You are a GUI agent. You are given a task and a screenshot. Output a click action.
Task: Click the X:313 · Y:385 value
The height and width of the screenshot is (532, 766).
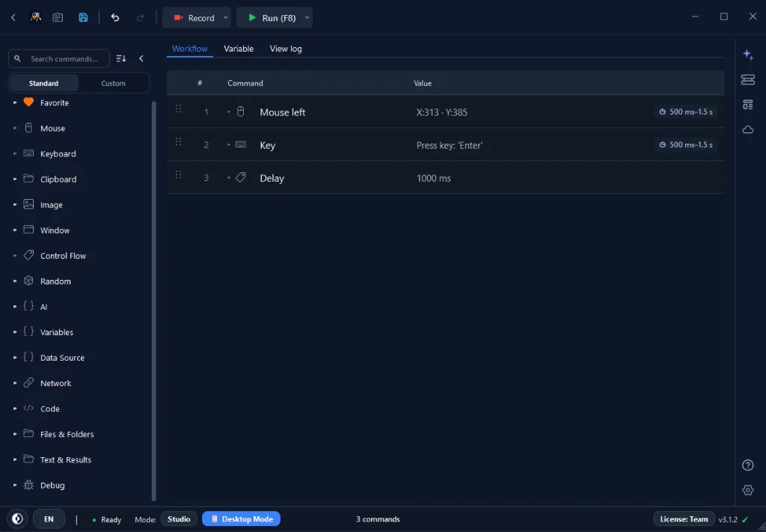point(441,112)
